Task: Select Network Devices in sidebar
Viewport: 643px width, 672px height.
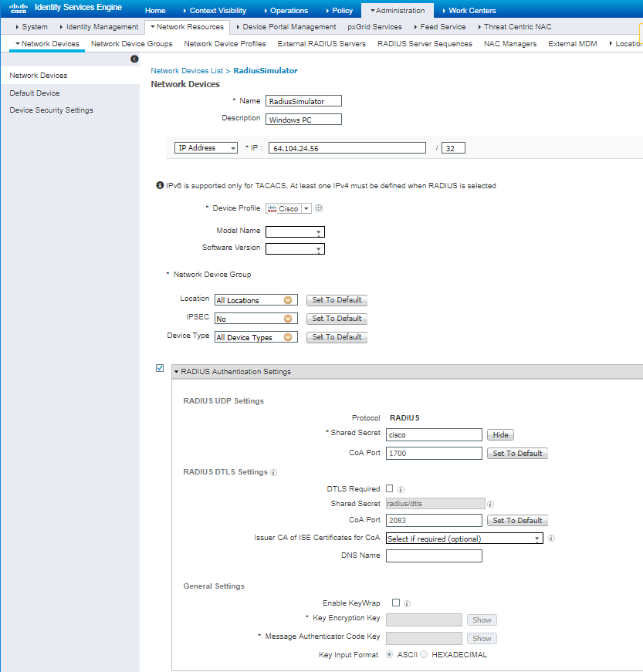Action: (39, 76)
